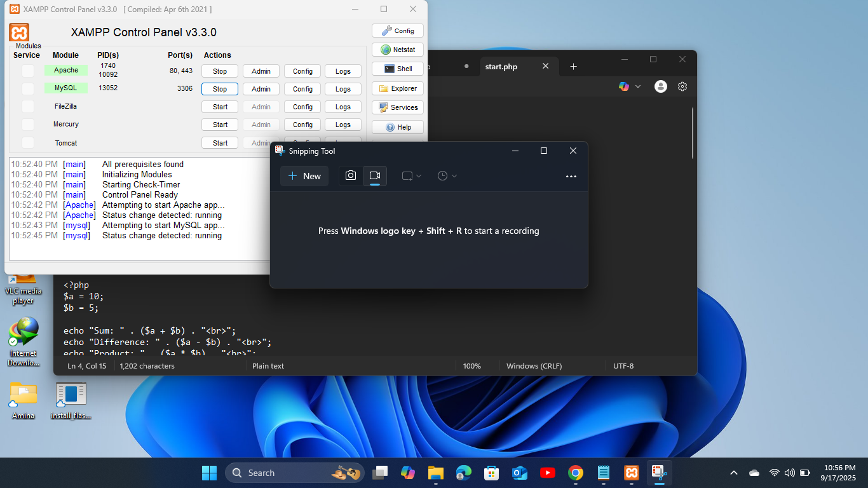
Task: Open Notepad settings gear icon
Action: [682, 86]
